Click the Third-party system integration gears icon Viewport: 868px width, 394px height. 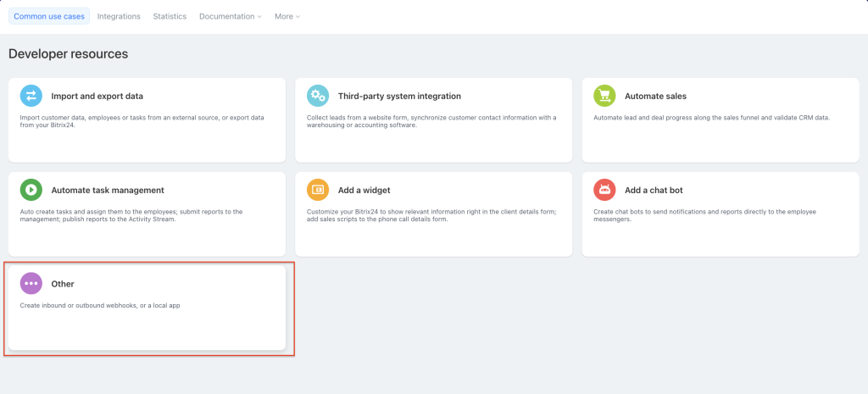pos(318,96)
